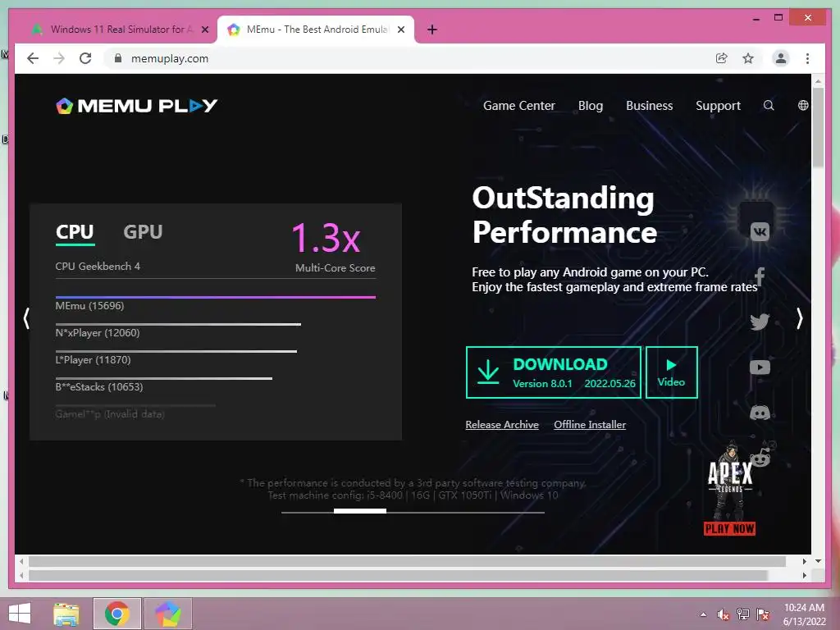Open the Twitter bird icon
Screen dimensions: 840x630
[760, 322]
